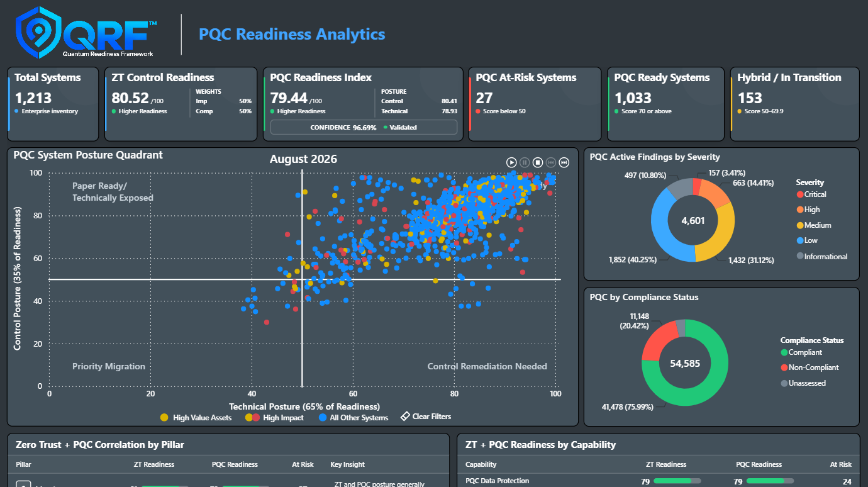Image resolution: width=868 pixels, height=487 pixels.
Task: Open the Hybrid / In Transition 153 card
Action: coord(794,104)
